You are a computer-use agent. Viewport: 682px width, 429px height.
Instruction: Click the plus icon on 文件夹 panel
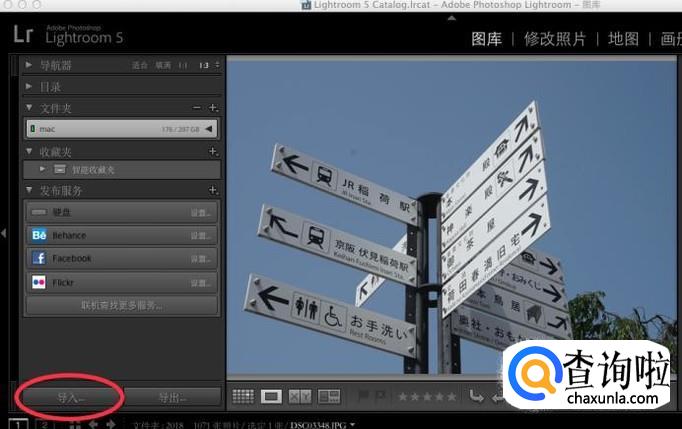tap(213, 107)
